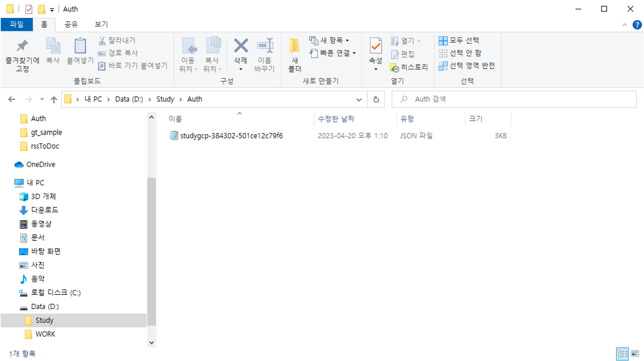The image size is (644, 361).
Task: Refresh the folder view
Action: pyautogui.click(x=376, y=99)
